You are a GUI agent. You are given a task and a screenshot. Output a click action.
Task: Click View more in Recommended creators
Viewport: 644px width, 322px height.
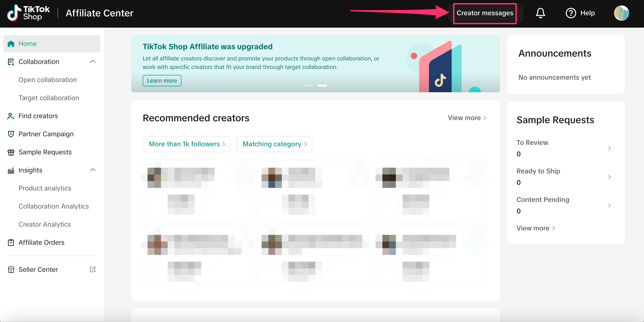tap(467, 118)
